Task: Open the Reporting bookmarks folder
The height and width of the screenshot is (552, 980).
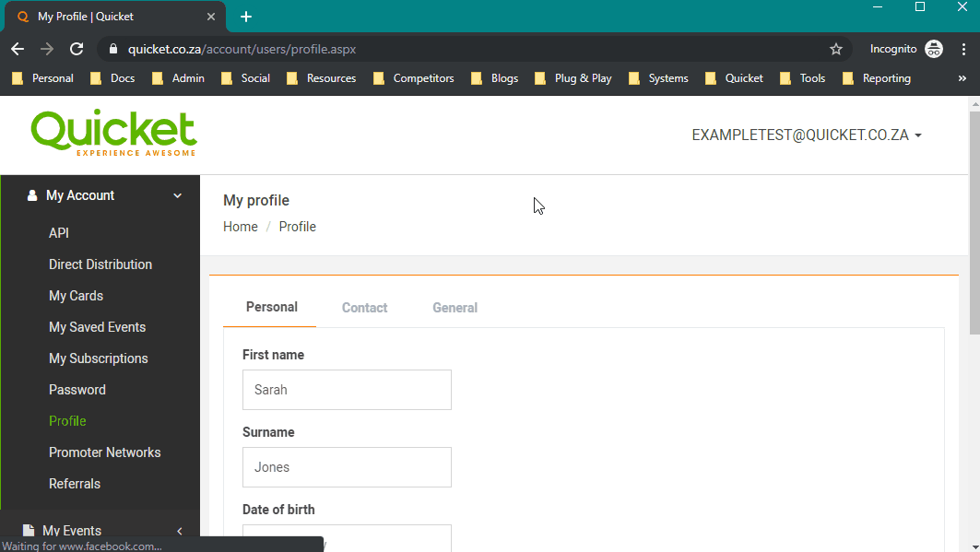Action: [x=876, y=78]
